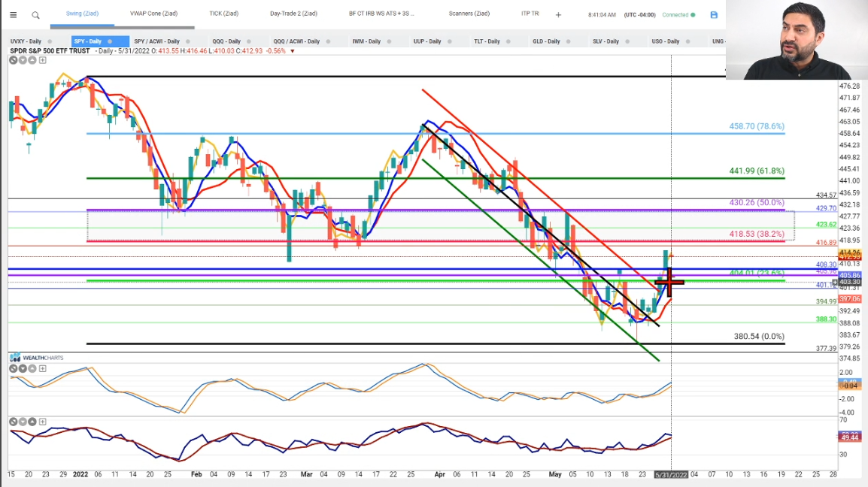Select QQQ - Daily chart tab

point(226,41)
